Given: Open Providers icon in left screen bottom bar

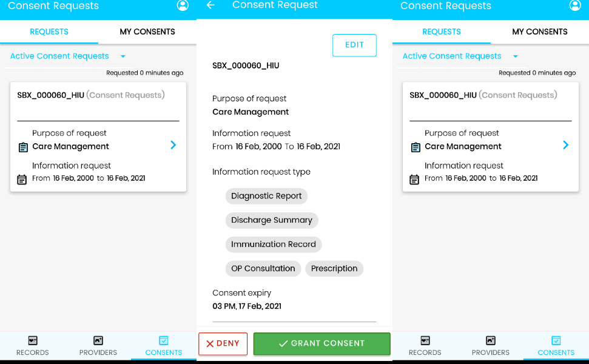Looking at the screenshot, I should pyautogui.click(x=98, y=341).
